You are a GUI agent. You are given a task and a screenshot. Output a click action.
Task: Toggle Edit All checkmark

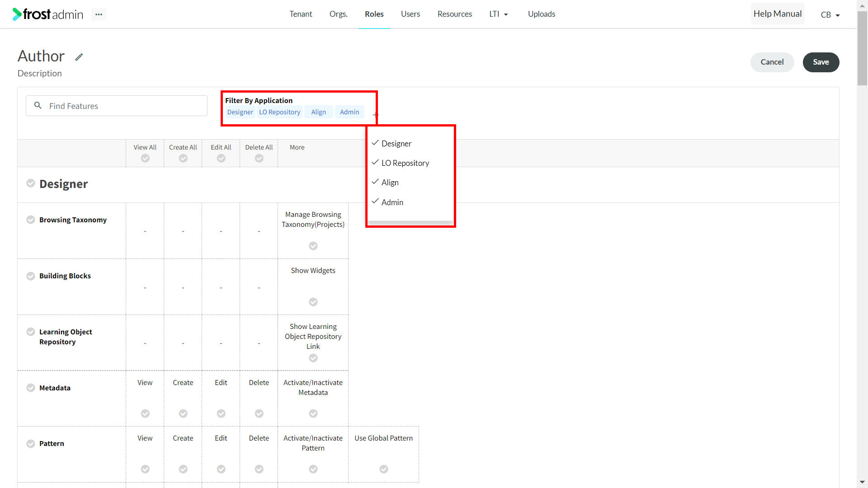coord(221,158)
